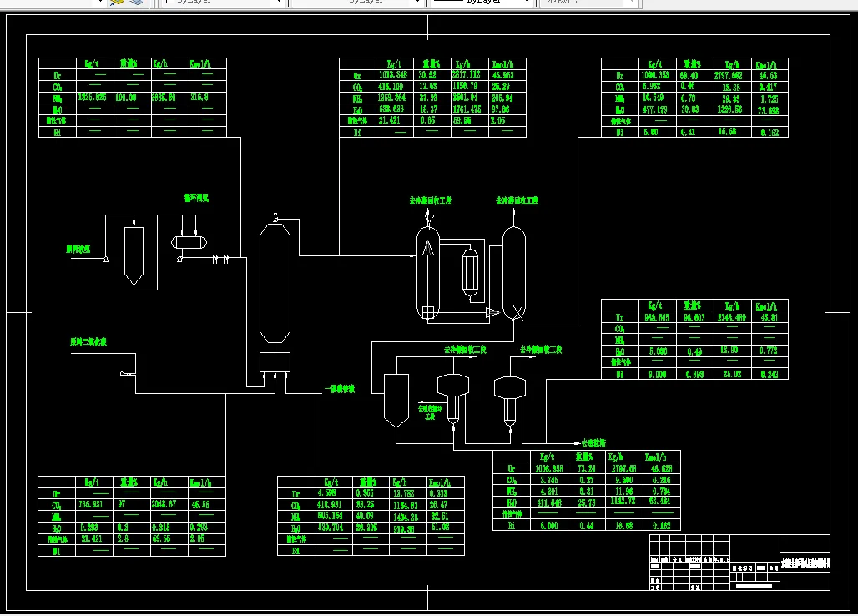The image size is (858, 616).
Task: Click cell '477.179' in top right table
Action: click(x=654, y=110)
